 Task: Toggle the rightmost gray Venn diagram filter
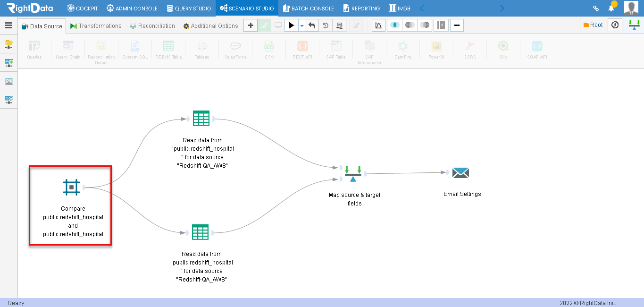[x=425, y=26]
